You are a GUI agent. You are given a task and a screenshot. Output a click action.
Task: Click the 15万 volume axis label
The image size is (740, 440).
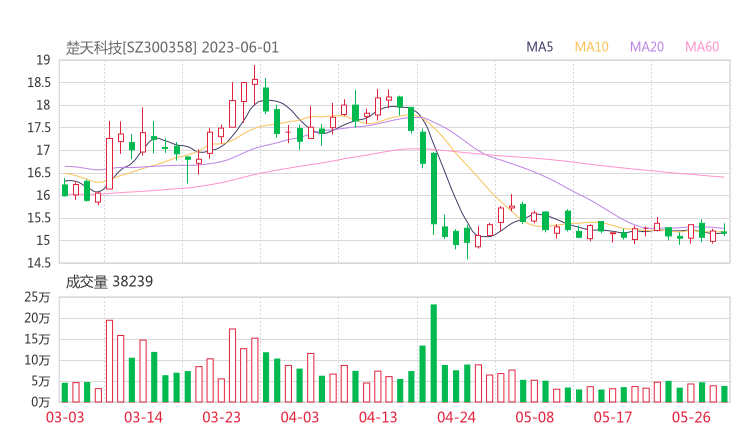pyautogui.click(x=37, y=339)
